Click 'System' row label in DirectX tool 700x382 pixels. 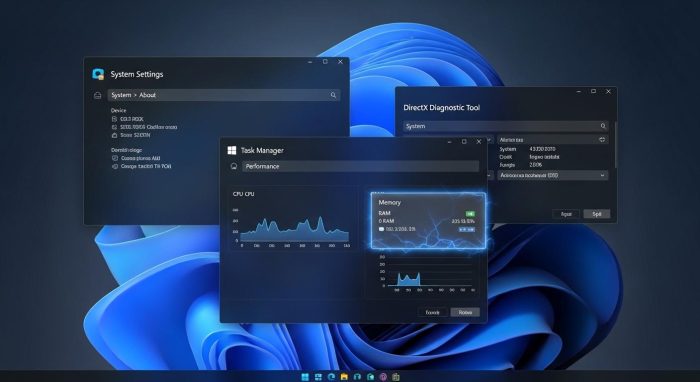click(508, 149)
